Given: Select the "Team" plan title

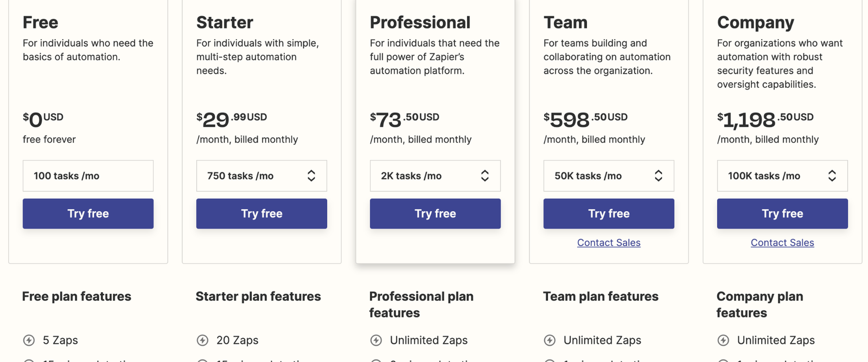Looking at the screenshot, I should pyautogui.click(x=565, y=22).
